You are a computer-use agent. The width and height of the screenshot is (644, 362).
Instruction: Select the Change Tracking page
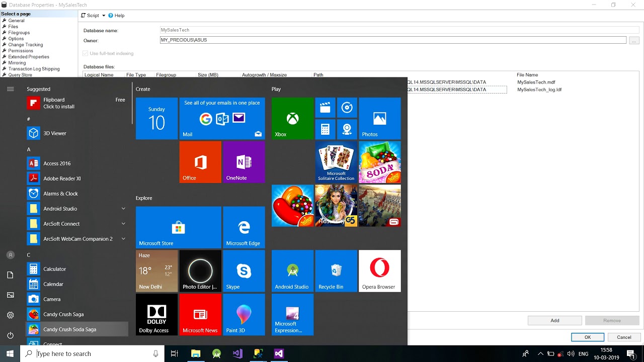[25, 45]
